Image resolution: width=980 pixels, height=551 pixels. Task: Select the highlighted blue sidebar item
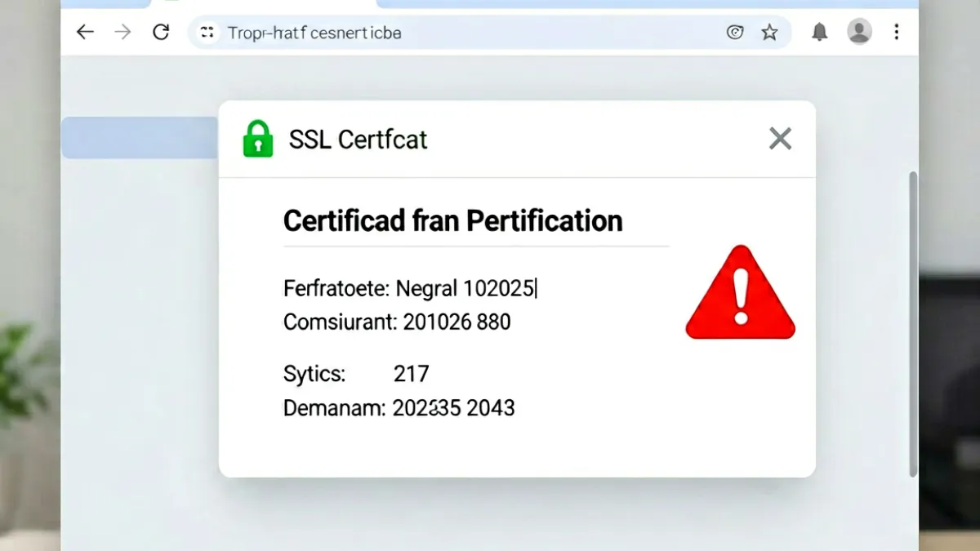point(140,137)
